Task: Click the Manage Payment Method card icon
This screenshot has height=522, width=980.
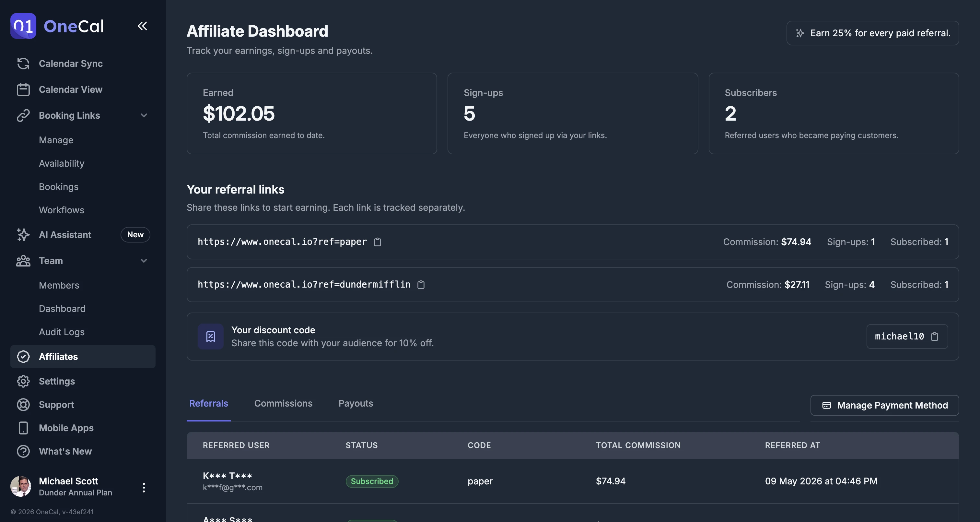Action: click(x=827, y=405)
